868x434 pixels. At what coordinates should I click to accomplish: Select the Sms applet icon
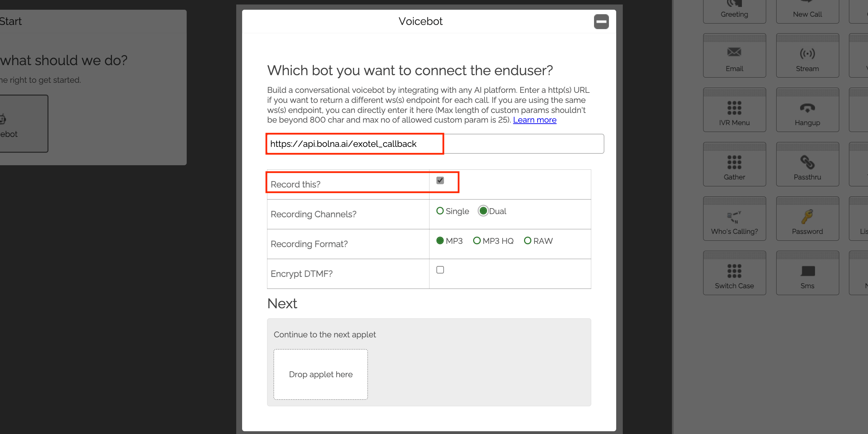(x=807, y=273)
